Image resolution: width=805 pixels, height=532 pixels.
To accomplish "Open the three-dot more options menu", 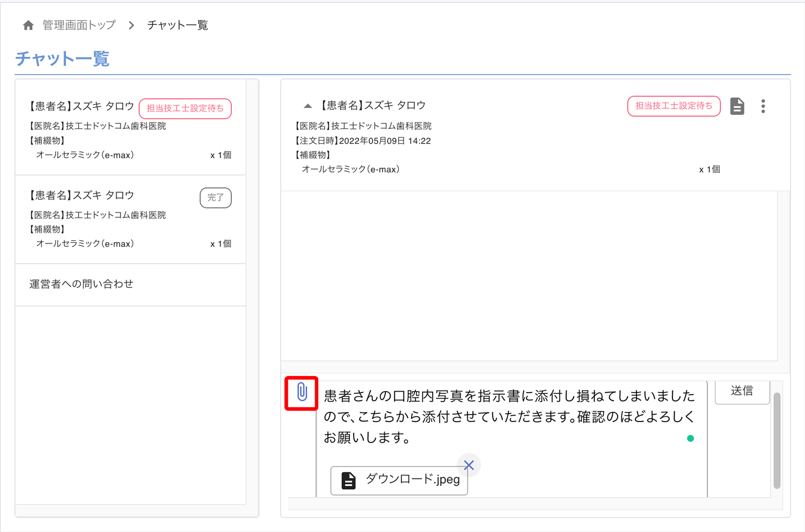I will coord(763,106).
